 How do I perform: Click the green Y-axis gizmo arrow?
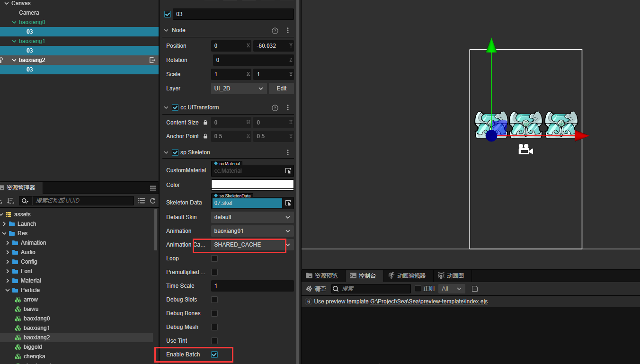point(491,45)
